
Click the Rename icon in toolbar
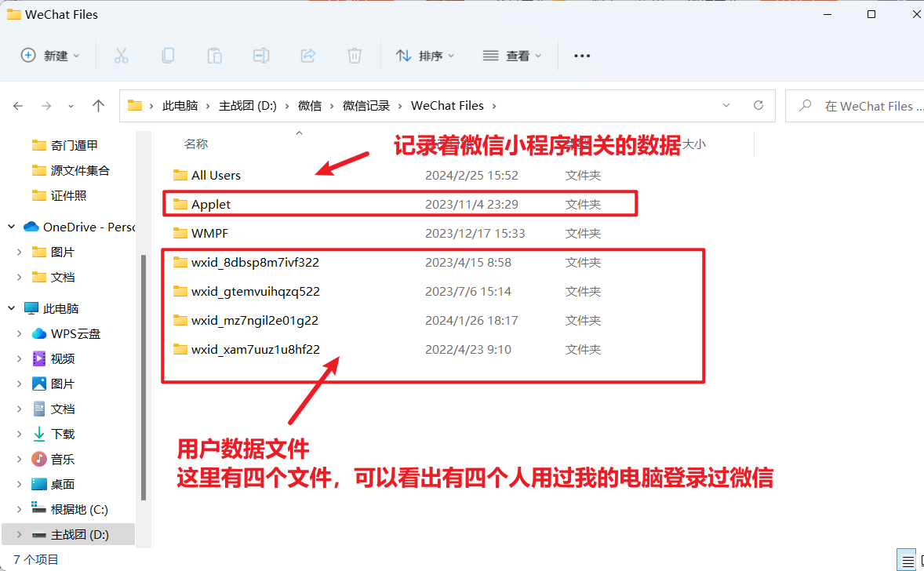pyautogui.click(x=261, y=56)
